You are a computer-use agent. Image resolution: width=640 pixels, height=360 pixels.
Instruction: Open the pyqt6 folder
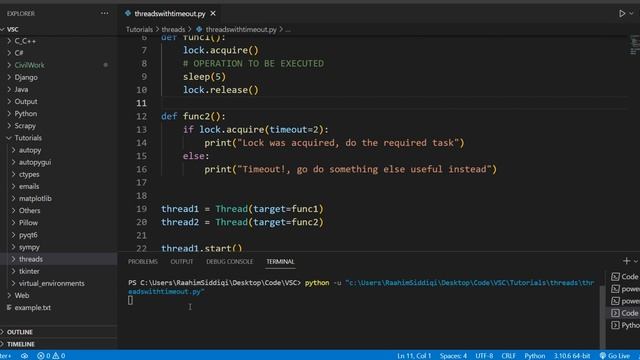[x=28, y=235]
